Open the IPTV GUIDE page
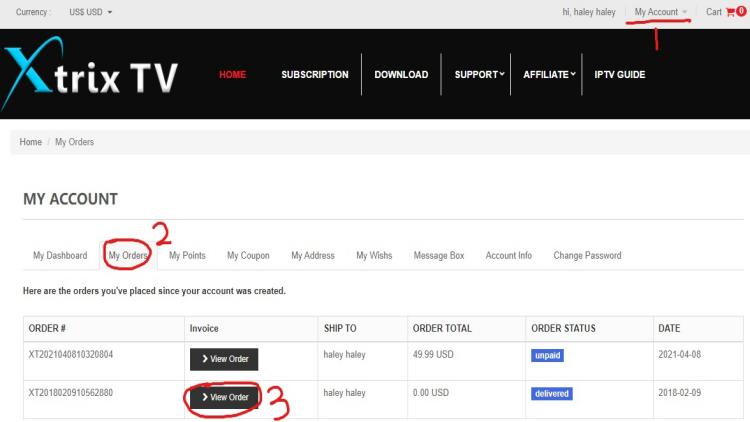 tap(620, 75)
